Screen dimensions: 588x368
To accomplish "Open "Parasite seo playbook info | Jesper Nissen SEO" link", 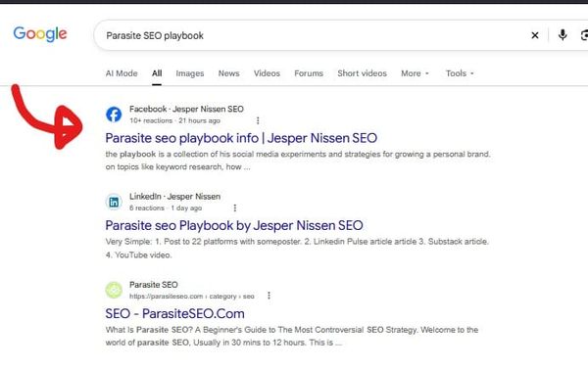I will point(241,138).
